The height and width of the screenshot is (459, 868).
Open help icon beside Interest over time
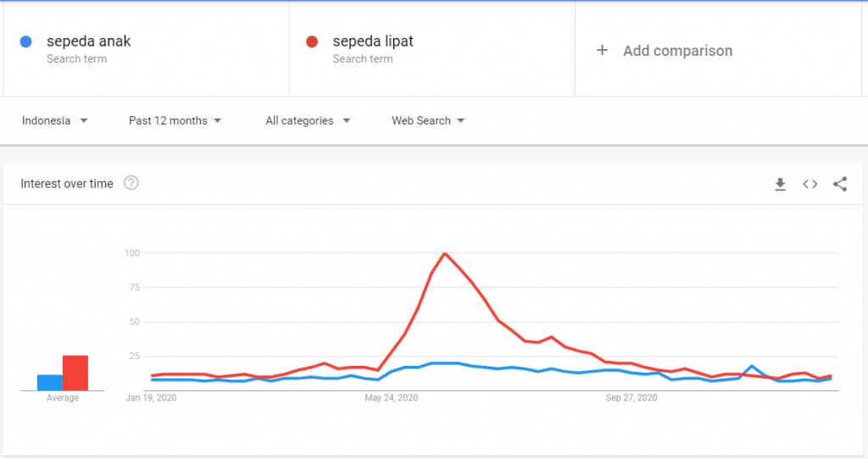[x=131, y=183]
